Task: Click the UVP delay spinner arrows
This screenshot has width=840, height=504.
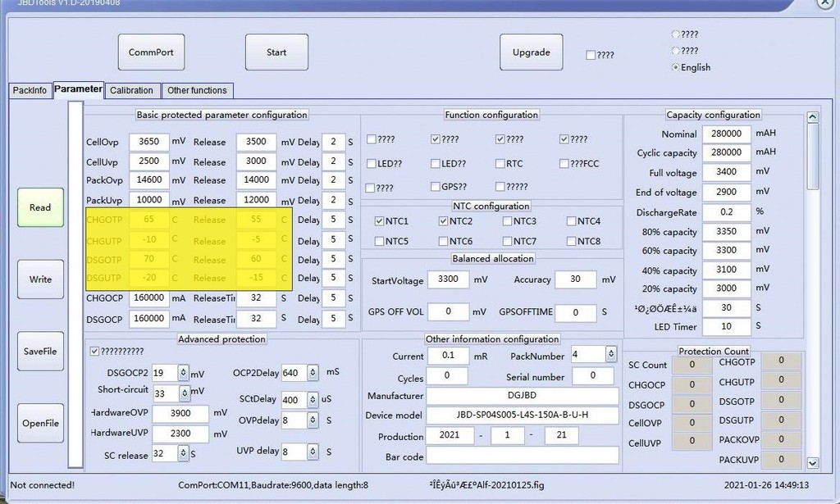Action: (313, 452)
